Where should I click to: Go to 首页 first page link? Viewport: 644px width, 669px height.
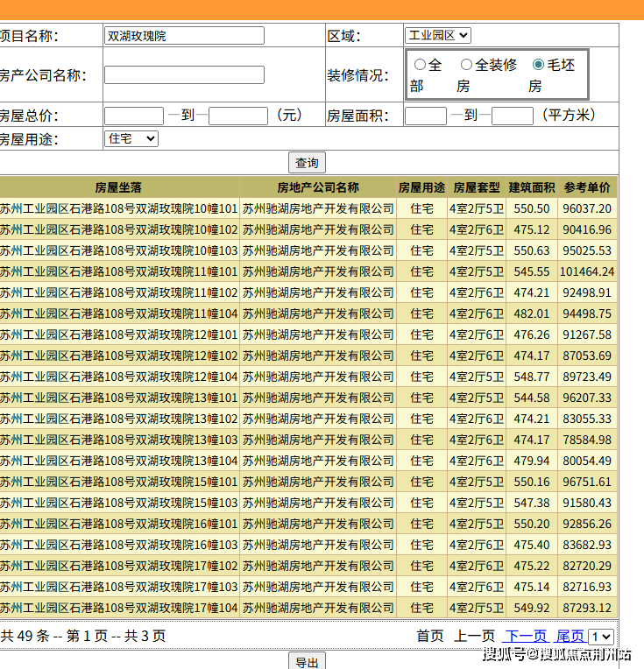coord(429,636)
